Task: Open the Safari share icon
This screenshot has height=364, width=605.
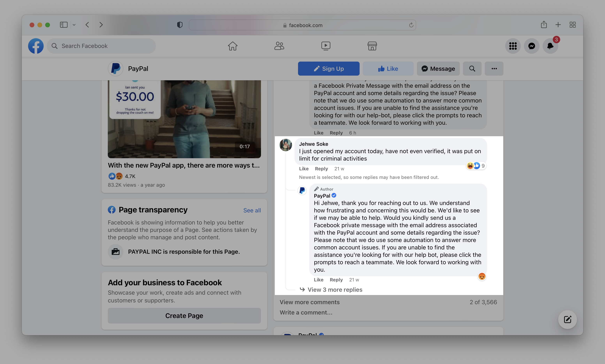Action: pyautogui.click(x=544, y=25)
